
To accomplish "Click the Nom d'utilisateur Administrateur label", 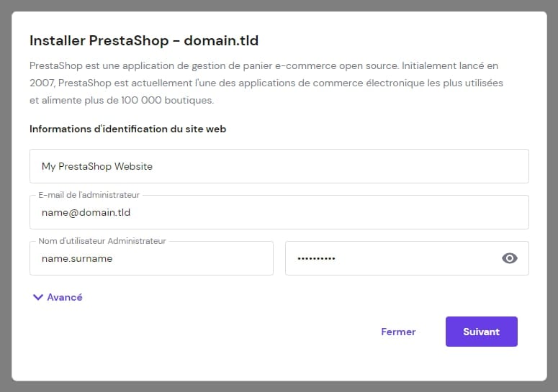I will pyautogui.click(x=102, y=241).
